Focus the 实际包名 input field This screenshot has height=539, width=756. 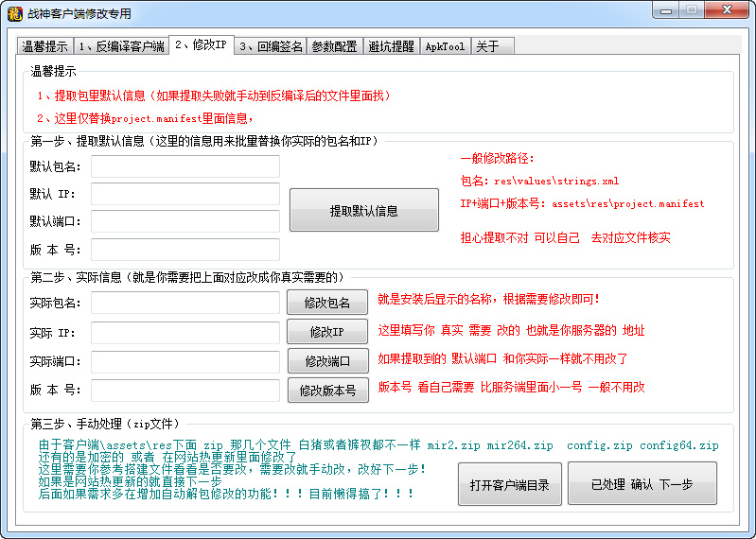click(185, 303)
